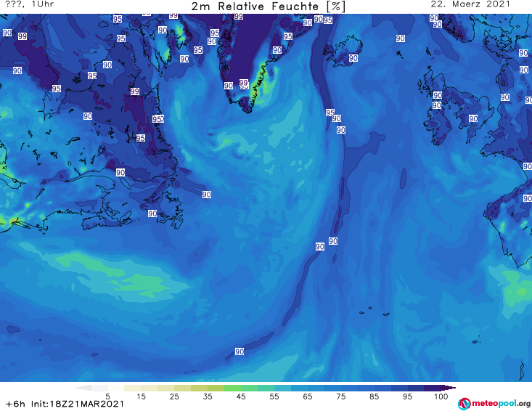Click legend tick value '85'
Image resolution: width=532 pixels, height=411 pixels.
374,396
